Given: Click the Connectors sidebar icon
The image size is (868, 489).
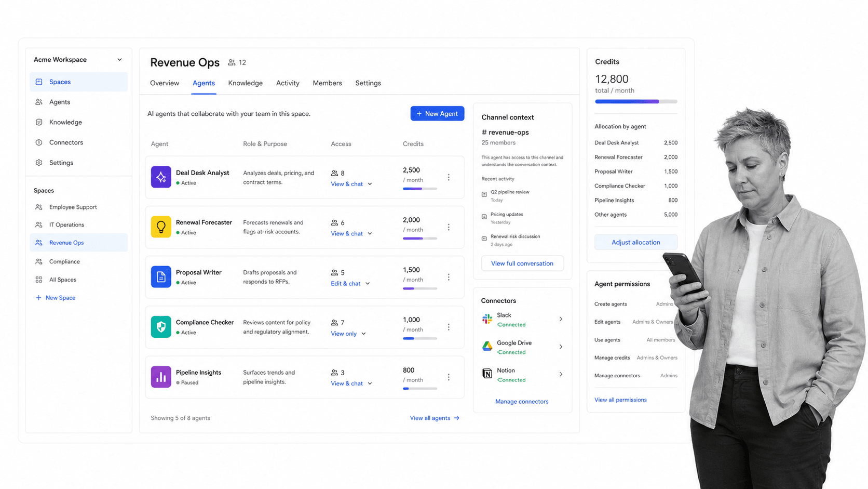Looking at the screenshot, I should pos(39,142).
